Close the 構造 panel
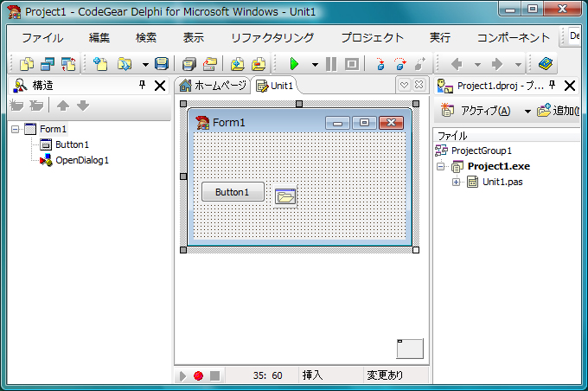Image resolution: width=588 pixels, height=391 pixels. pos(160,86)
